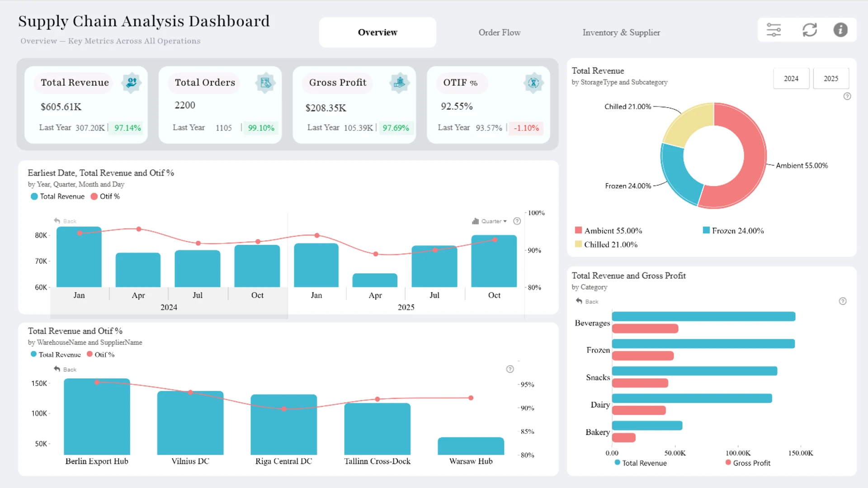
Task: Click the Bakery category label
Action: pos(598,432)
